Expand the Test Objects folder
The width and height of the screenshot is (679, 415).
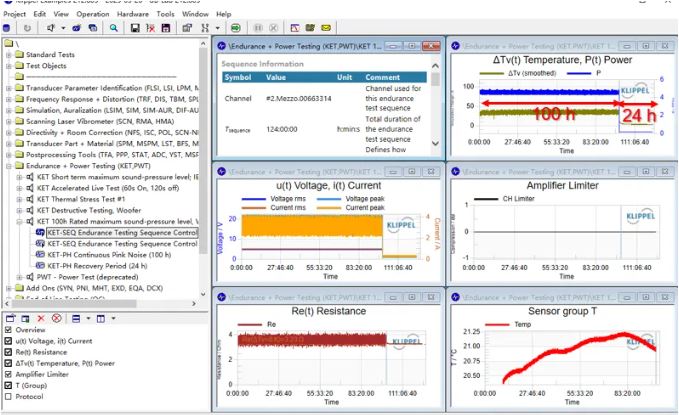pyautogui.click(x=8, y=66)
